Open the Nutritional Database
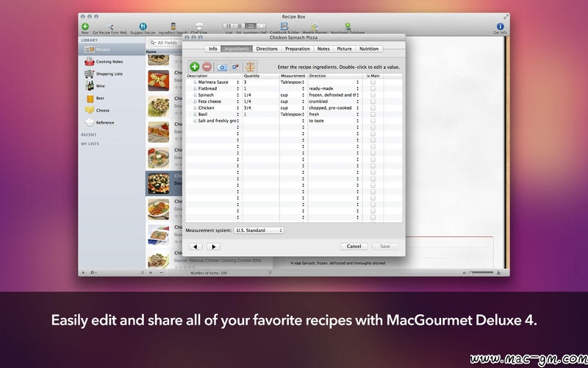Screen dimensions: 588x368 click(348, 26)
